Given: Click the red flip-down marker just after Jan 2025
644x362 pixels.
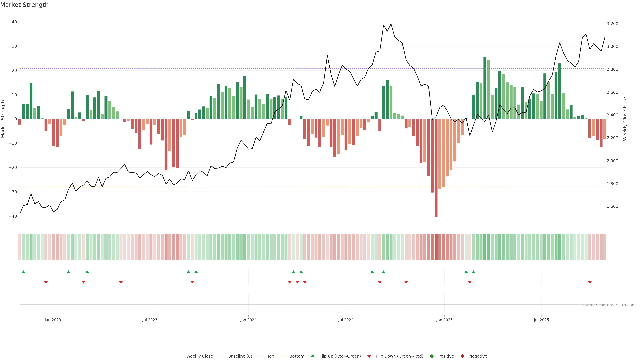Looking at the screenshot, I should pos(470,282).
